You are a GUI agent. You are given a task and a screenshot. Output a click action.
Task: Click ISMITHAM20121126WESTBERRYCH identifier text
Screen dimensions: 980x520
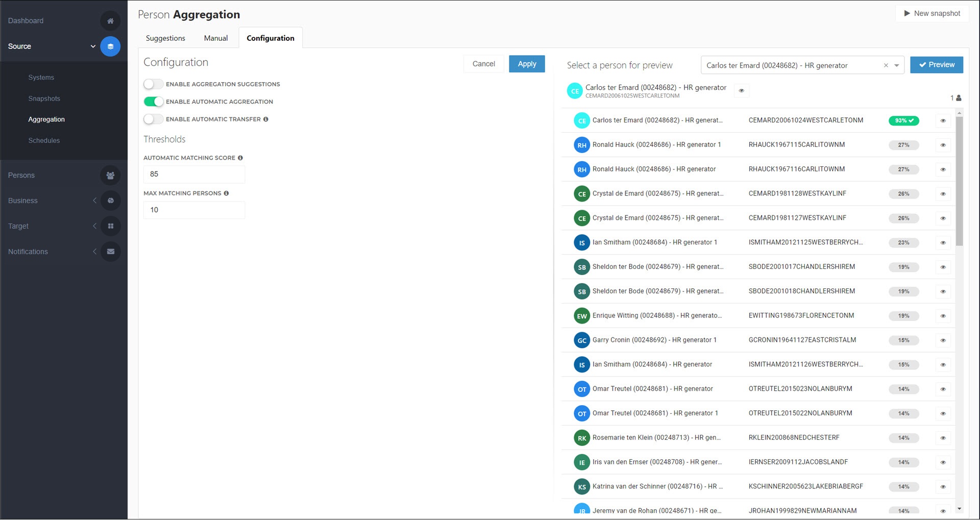tap(805, 364)
